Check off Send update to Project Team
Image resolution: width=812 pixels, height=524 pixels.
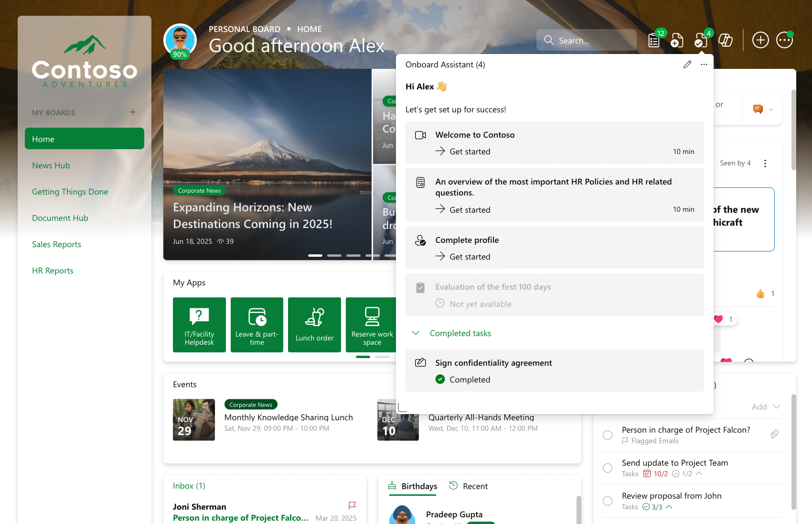coord(608,468)
